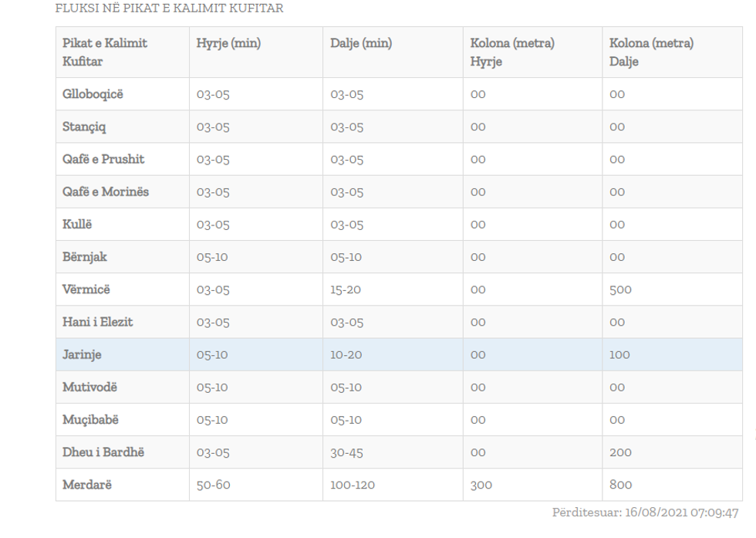756x538 pixels.
Task: Click the 50-60 entry wait time cell
Action: pos(212,485)
